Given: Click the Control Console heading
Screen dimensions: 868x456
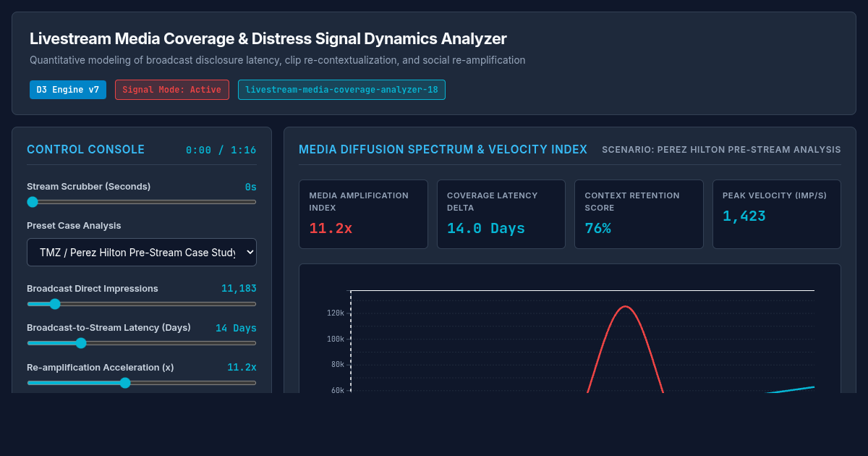Looking at the screenshot, I should 85,150.
